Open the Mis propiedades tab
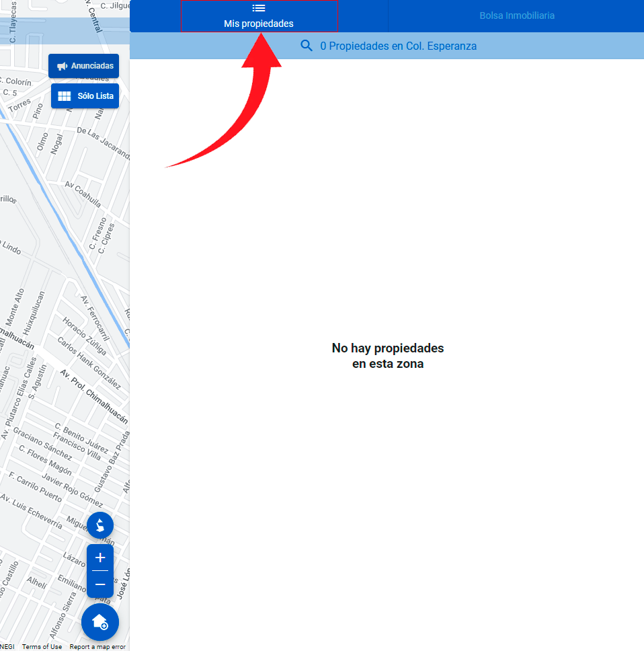Screen dimensions: 644x651 click(259, 15)
